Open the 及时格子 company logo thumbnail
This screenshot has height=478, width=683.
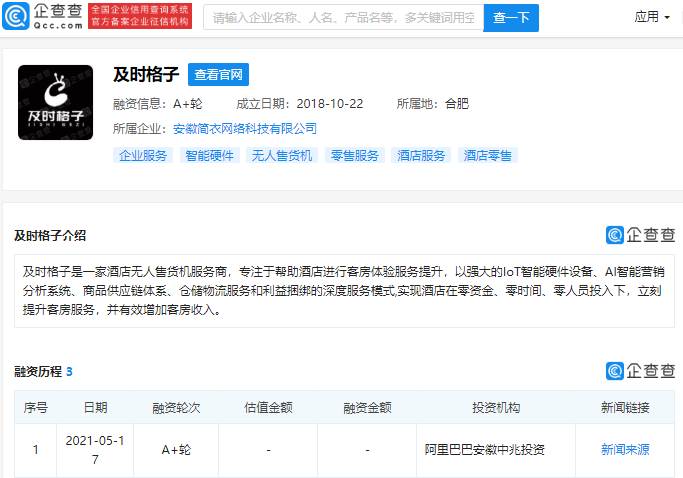coord(55,102)
